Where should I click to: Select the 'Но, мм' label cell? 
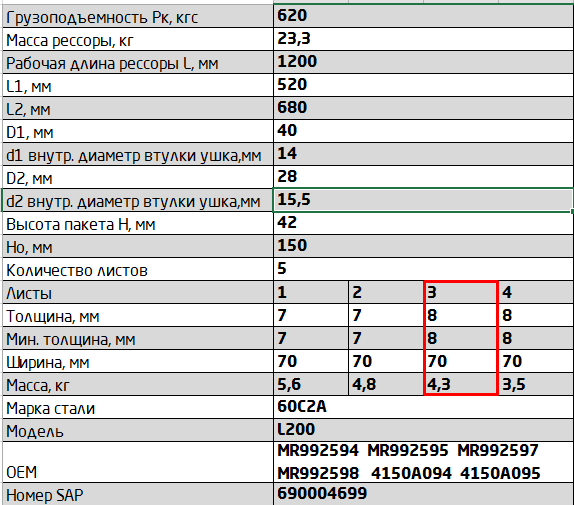[138, 247]
